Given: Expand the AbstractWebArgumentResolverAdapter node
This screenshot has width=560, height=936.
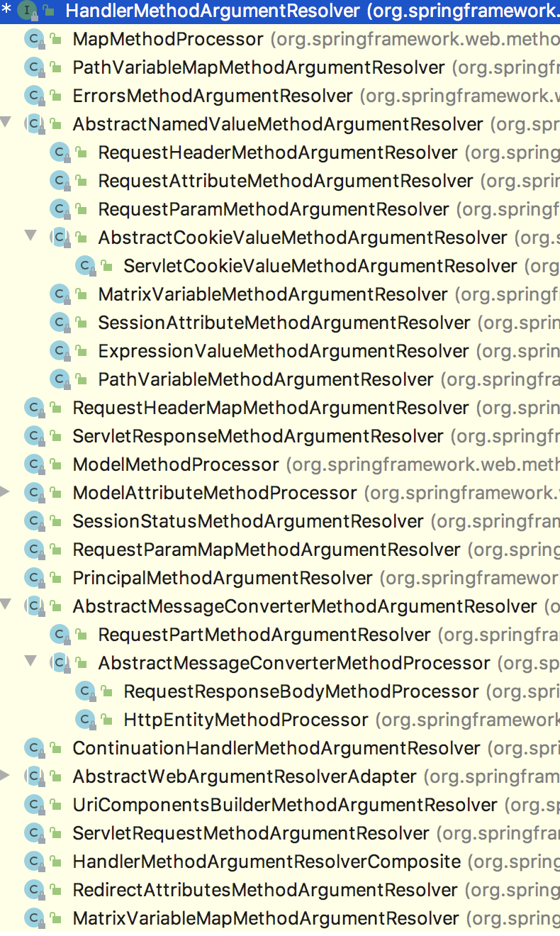Looking at the screenshot, I should (x=5, y=775).
